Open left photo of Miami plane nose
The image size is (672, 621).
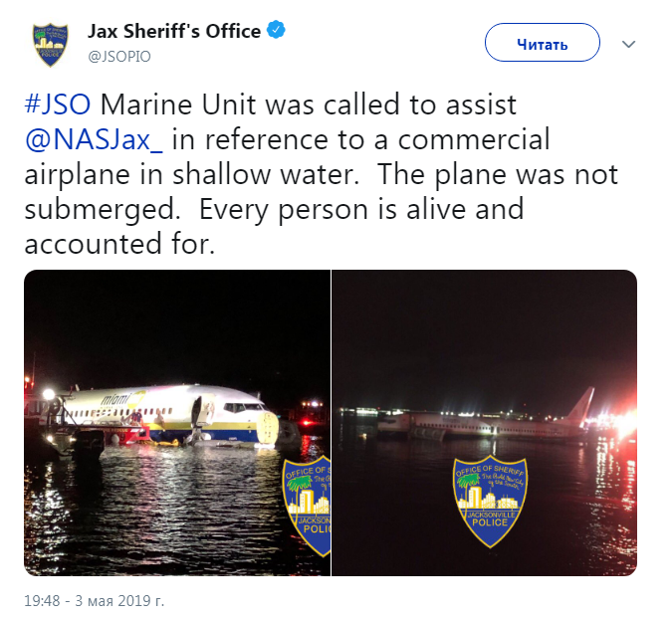pyautogui.click(x=177, y=423)
